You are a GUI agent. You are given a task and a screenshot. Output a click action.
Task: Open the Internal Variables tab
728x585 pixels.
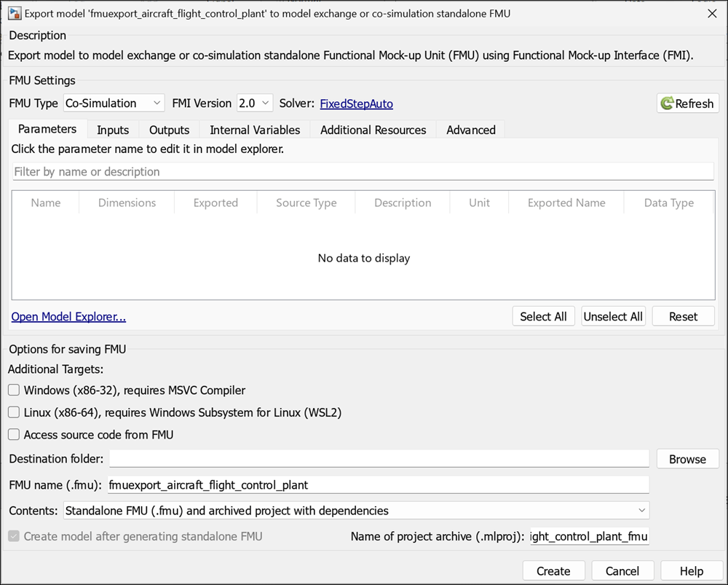255,130
